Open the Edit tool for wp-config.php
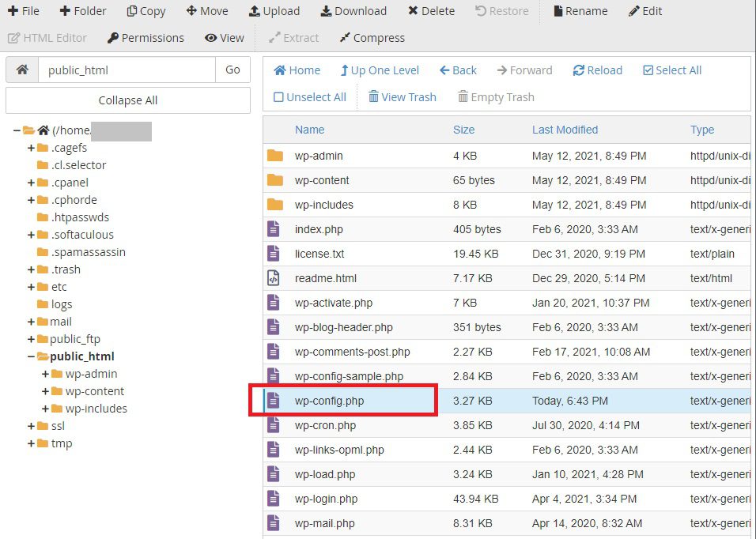The width and height of the screenshot is (756, 539). coord(645,11)
